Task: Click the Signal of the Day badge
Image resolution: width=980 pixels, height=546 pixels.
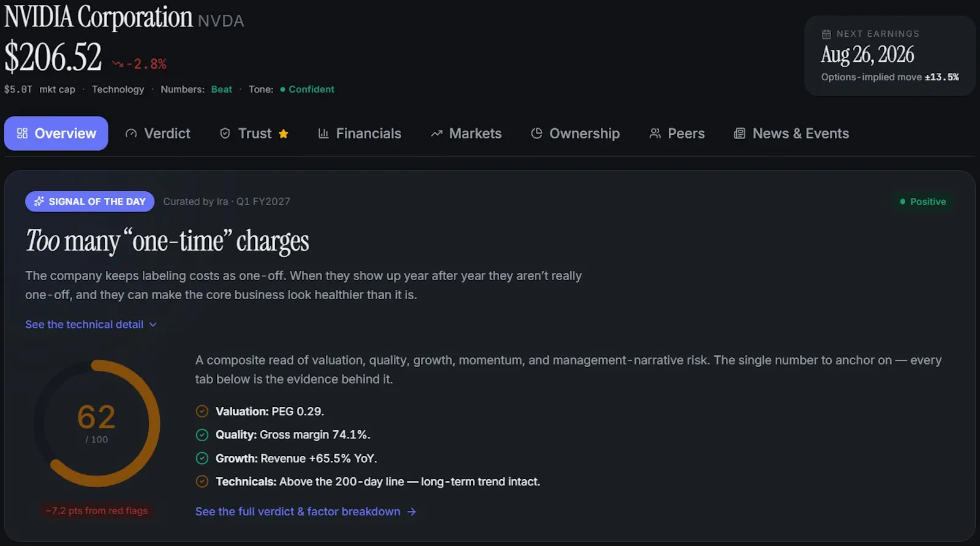Action: (90, 202)
